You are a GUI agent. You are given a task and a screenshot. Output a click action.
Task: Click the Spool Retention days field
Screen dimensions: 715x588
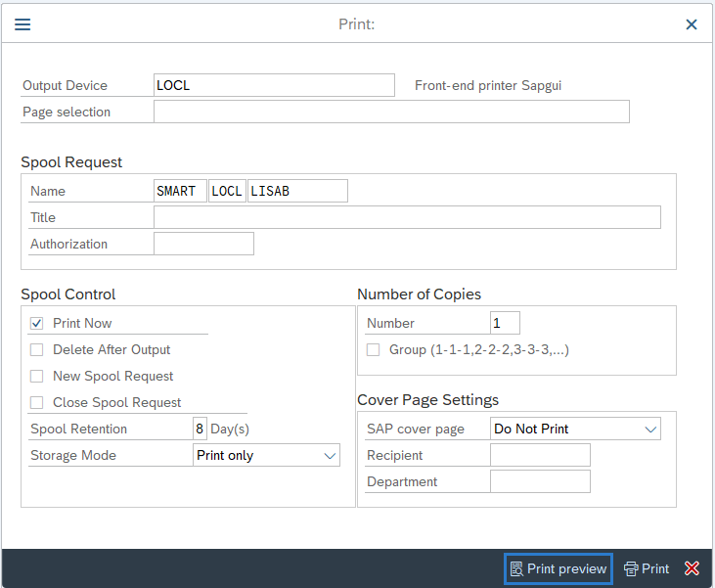[200, 429]
